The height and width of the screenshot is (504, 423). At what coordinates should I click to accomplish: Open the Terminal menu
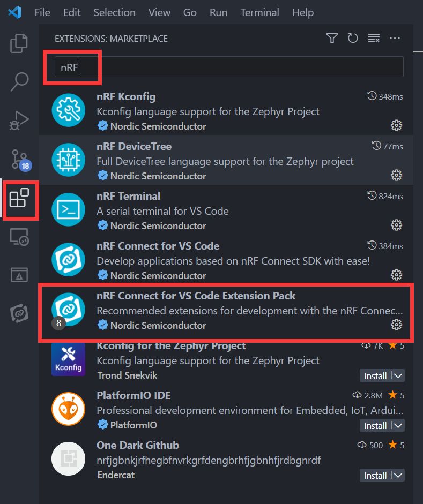[260, 12]
